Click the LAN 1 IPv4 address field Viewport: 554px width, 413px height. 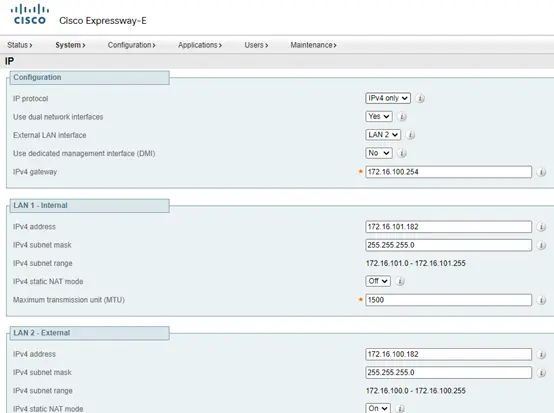coord(448,227)
